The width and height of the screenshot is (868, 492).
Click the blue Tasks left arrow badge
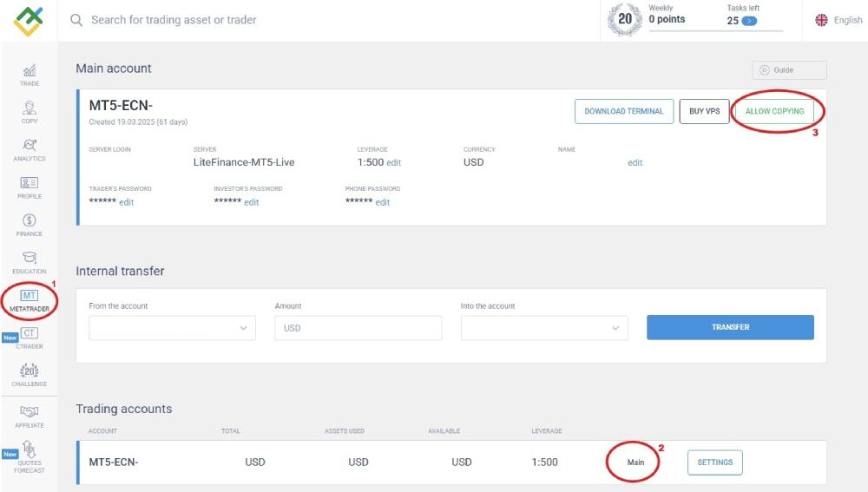click(x=749, y=21)
